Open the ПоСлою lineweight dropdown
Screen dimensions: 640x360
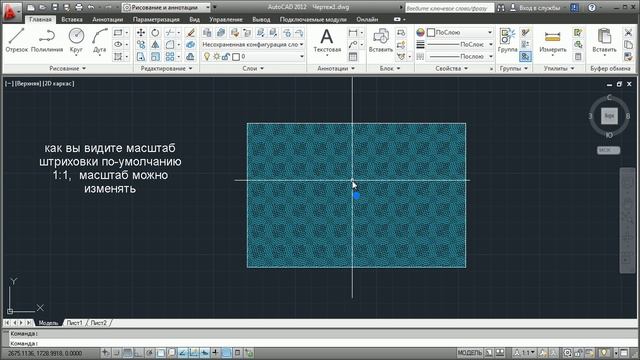(460, 44)
